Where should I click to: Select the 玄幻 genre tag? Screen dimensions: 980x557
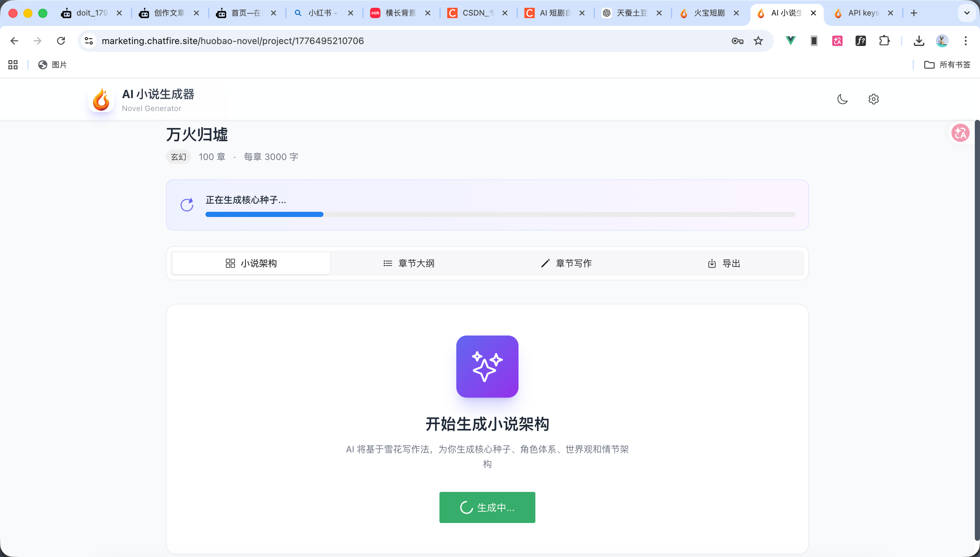pyautogui.click(x=178, y=157)
